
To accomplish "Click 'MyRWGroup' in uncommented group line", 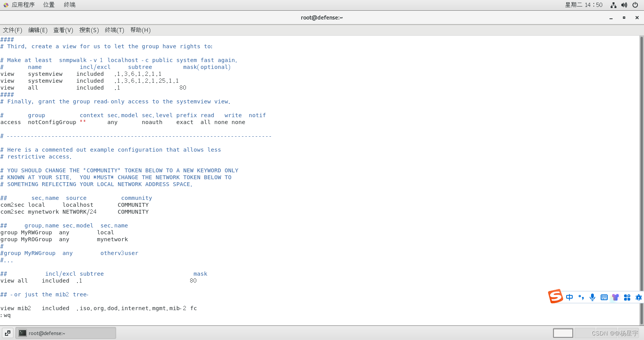I will pyautogui.click(x=36, y=232).
